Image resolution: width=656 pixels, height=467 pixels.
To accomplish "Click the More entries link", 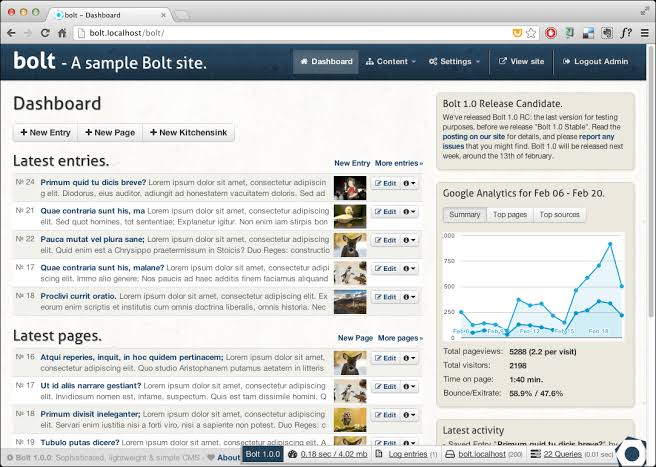I will 399,163.
